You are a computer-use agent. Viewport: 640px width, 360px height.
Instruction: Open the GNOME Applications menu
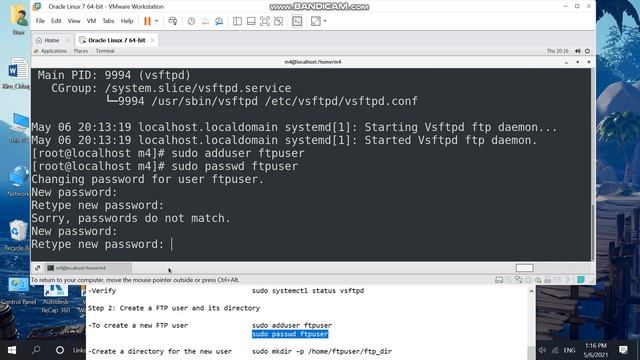click(53, 51)
